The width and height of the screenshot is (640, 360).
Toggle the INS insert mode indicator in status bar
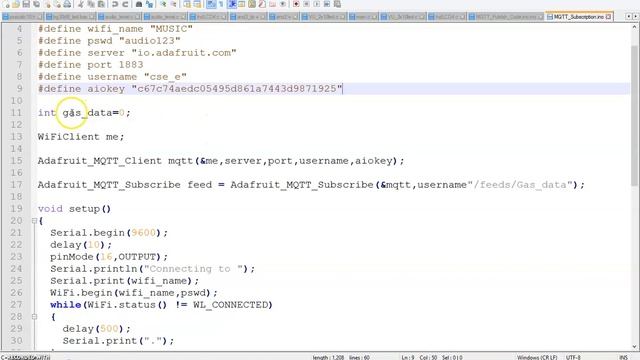tap(623, 357)
